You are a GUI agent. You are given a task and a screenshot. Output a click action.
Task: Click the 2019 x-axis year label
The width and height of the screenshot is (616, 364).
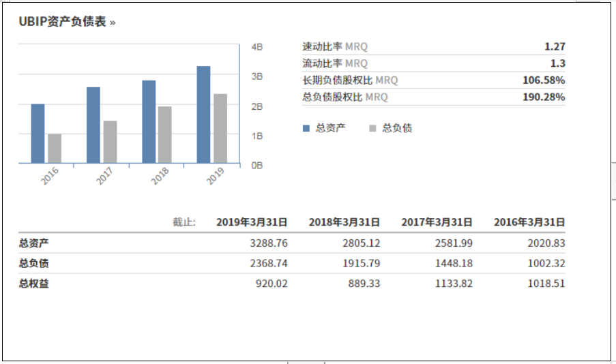(216, 176)
